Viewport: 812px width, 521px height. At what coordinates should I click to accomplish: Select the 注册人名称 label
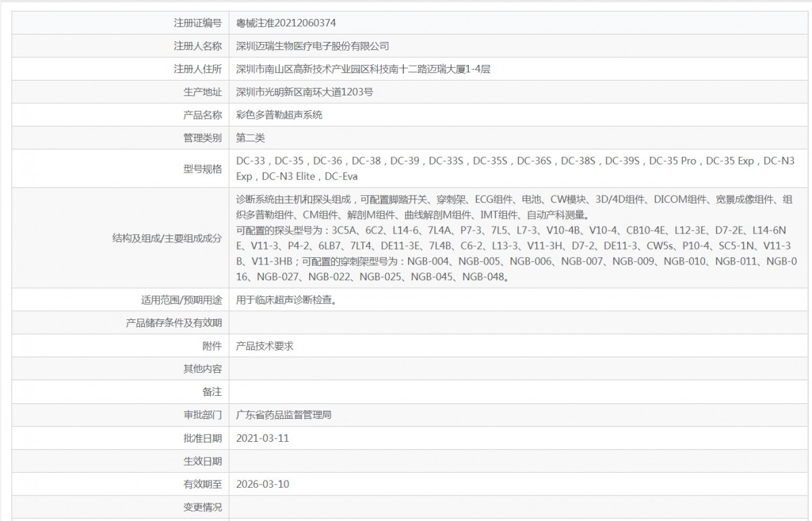point(198,46)
